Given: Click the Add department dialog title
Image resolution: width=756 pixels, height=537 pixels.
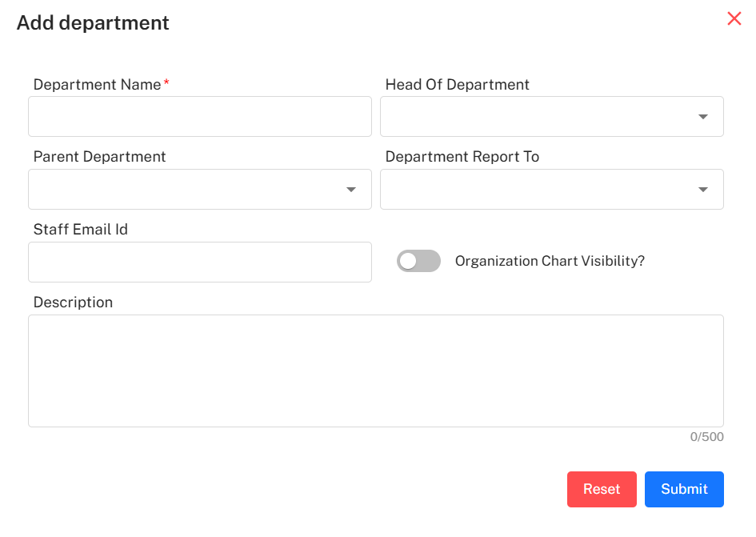Looking at the screenshot, I should [93, 23].
